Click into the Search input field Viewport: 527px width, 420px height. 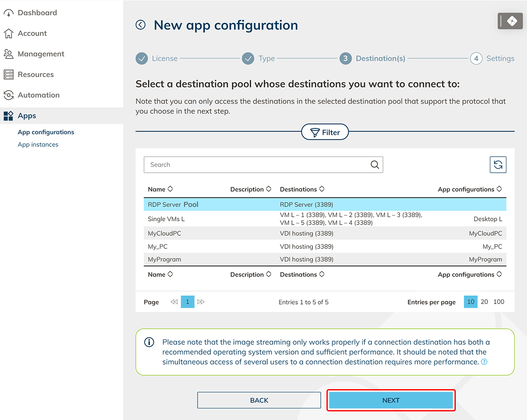255,165
